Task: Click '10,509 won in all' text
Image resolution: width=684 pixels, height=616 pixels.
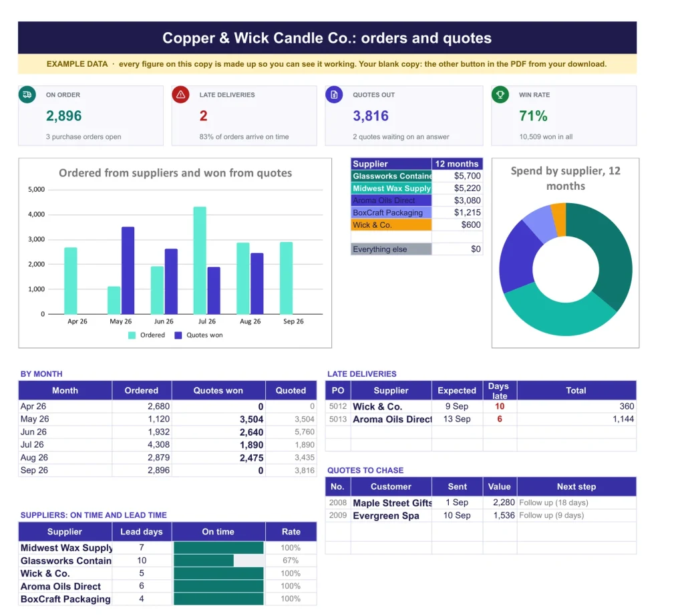Action: click(546, 136)
